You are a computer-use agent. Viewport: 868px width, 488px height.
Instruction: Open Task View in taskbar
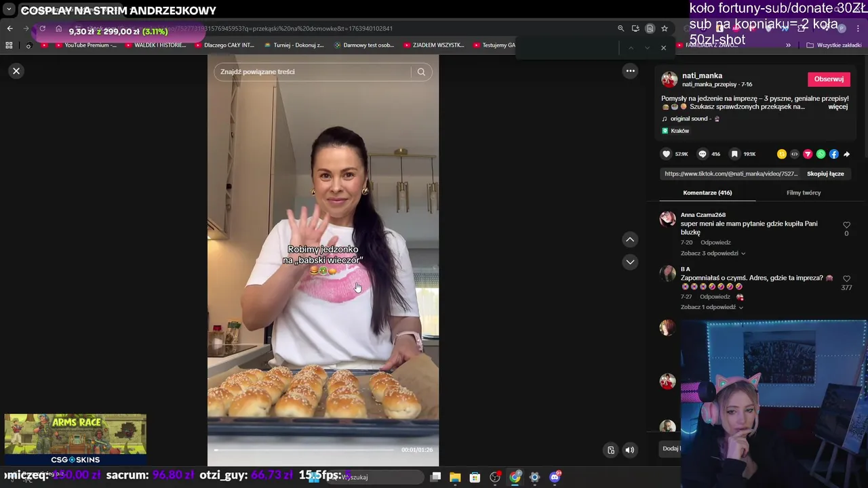tap(435, 477)
